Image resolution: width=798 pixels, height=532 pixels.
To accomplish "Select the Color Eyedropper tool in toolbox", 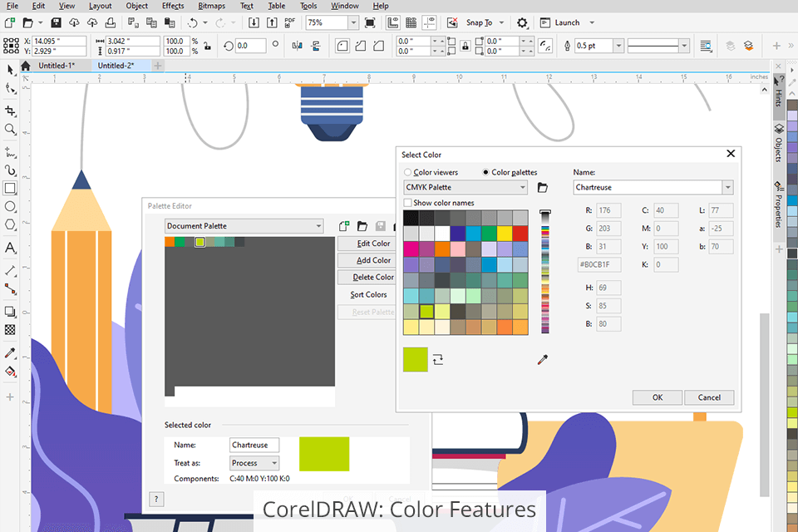I will 10,352.
